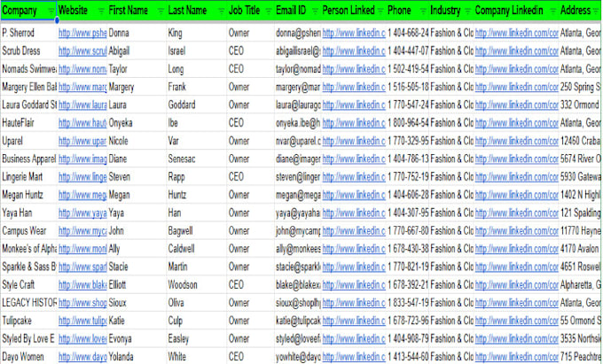
Task: Select phone cell starting 1 413-544
Action: point(408,357)
